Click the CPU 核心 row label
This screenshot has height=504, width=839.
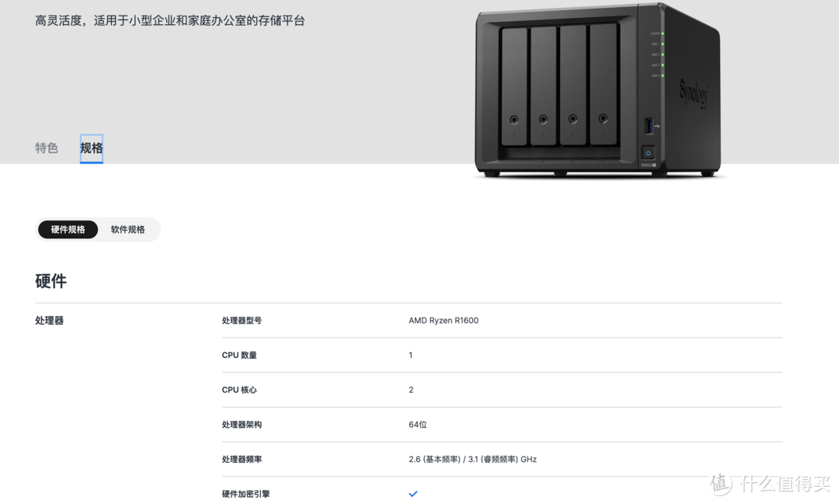(x=238, y=389)
